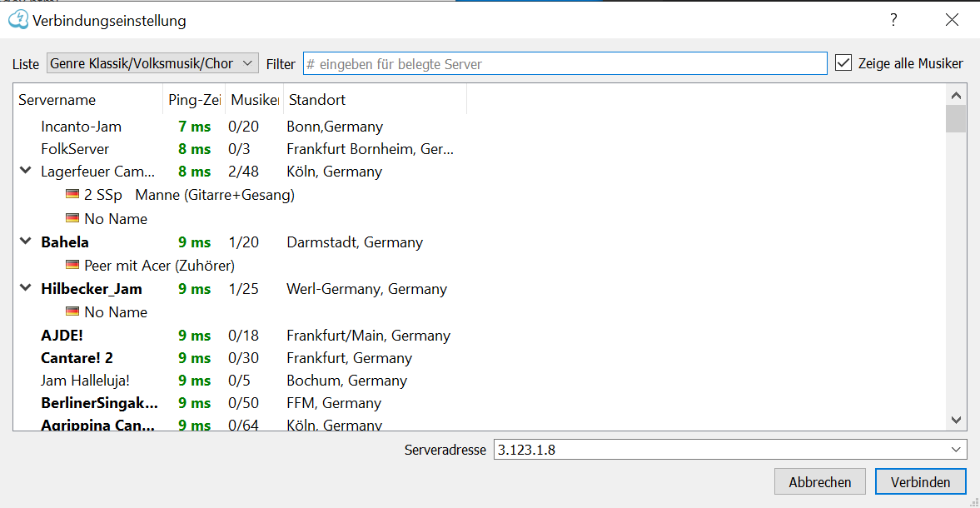
Task: Collapse the Bahela server musician list
Action: tap(24, 242)
